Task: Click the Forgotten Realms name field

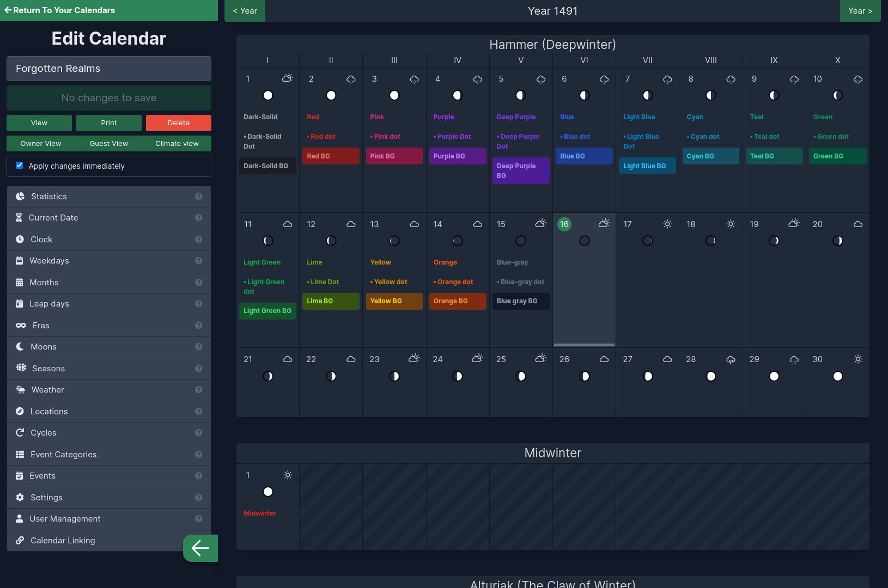Action: 108,69
